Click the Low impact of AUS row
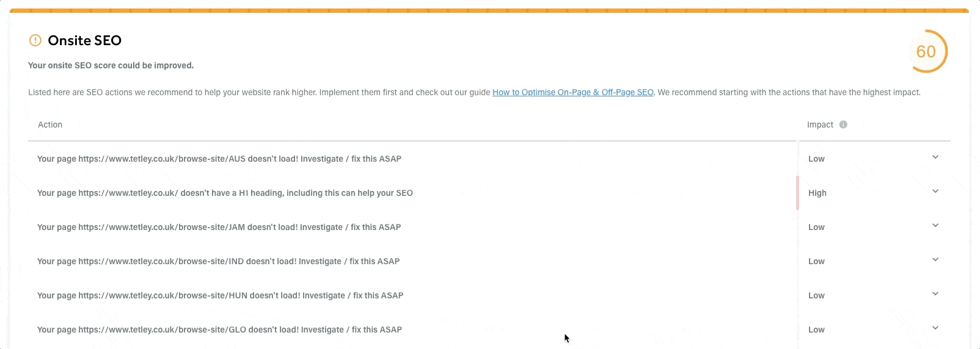Screen dimensions: 980x349 816,159
